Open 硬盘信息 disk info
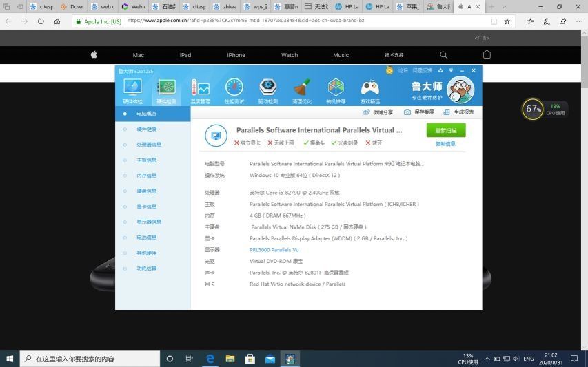This screenshot has width=588, height=367. pyautogui.click(x=152, y=191)
